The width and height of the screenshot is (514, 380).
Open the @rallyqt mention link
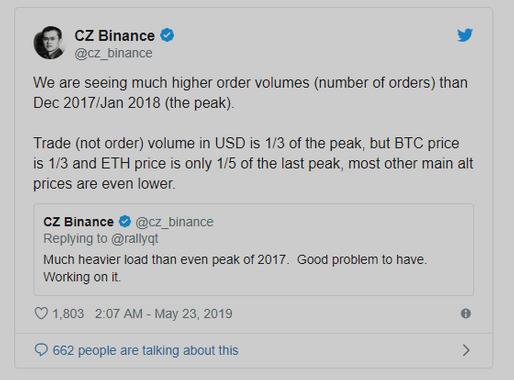pyautogui.click(x=135, y=239)
